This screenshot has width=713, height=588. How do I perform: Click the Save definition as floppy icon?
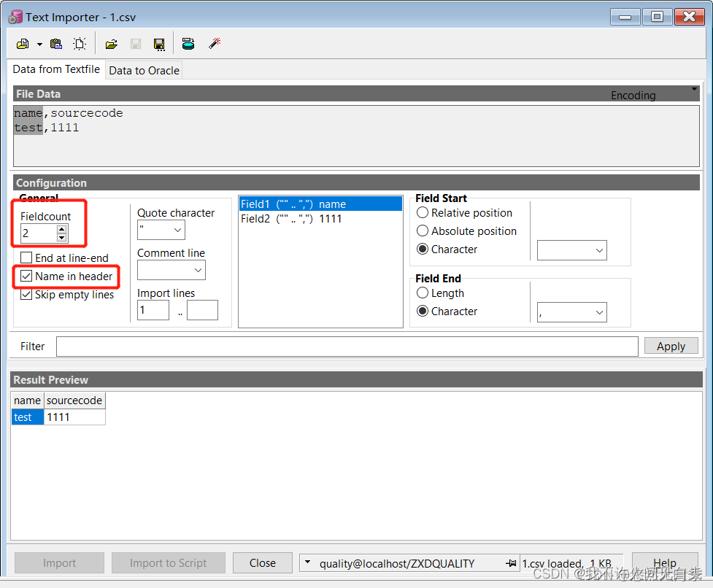159,44
